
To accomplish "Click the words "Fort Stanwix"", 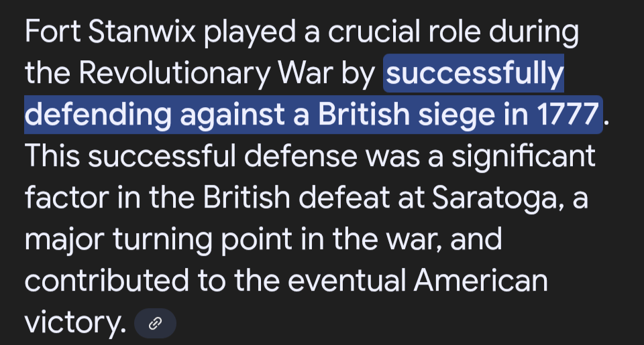I will point(109,33).
